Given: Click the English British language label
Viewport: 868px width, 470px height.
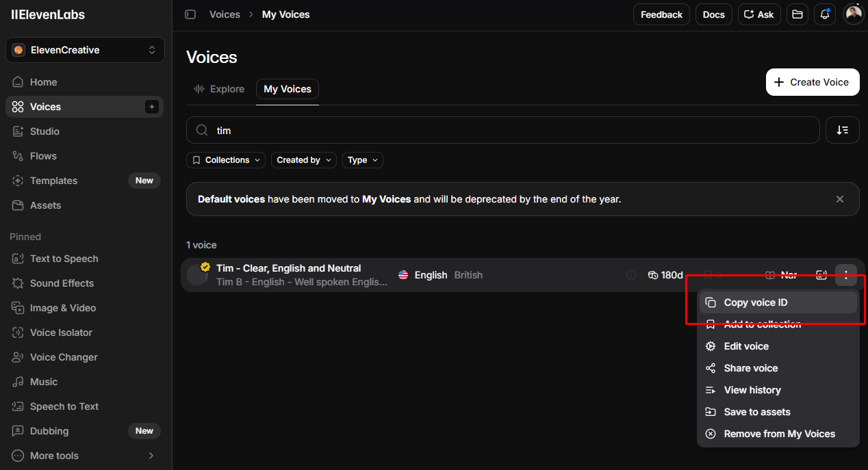Looking at the screenshot, I should click(x=440, y=275).
